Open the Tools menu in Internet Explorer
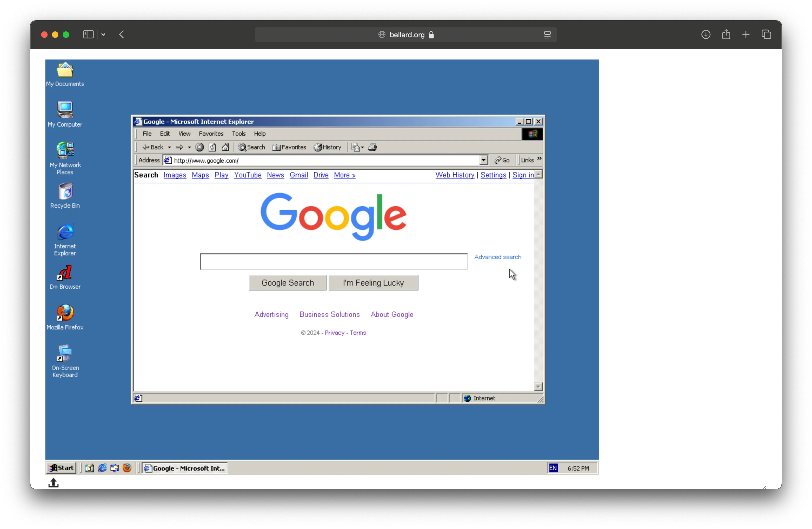 pos(238,133)
